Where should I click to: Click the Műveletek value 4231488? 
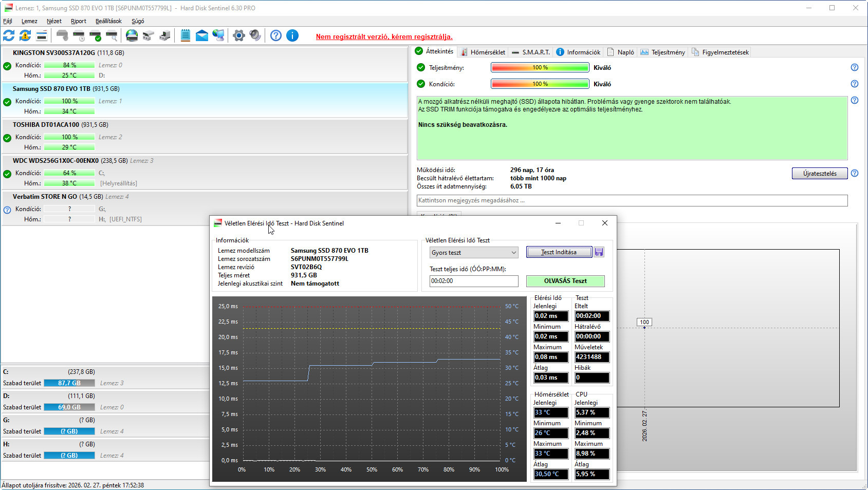[592, 357]
